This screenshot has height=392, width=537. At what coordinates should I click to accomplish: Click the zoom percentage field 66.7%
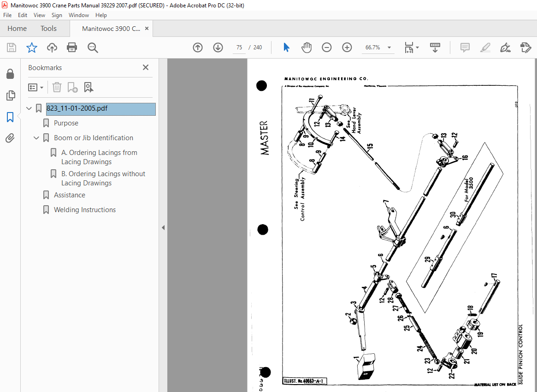372,48
